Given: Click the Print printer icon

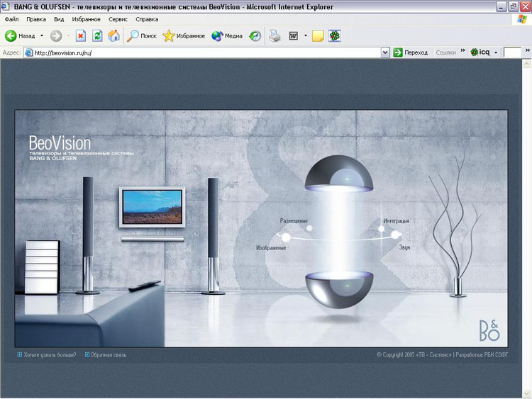Looking at the screenshot, I should click(275, 35).
